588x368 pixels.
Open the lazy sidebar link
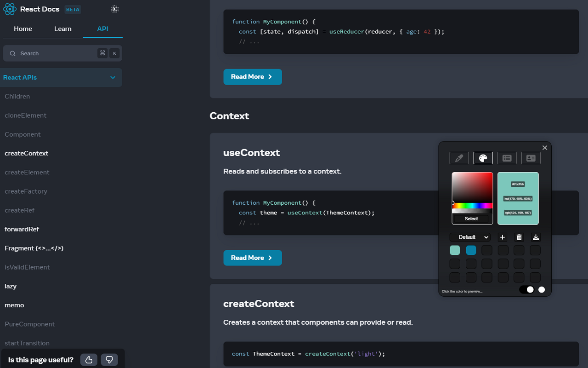click(x=11, y=286)
